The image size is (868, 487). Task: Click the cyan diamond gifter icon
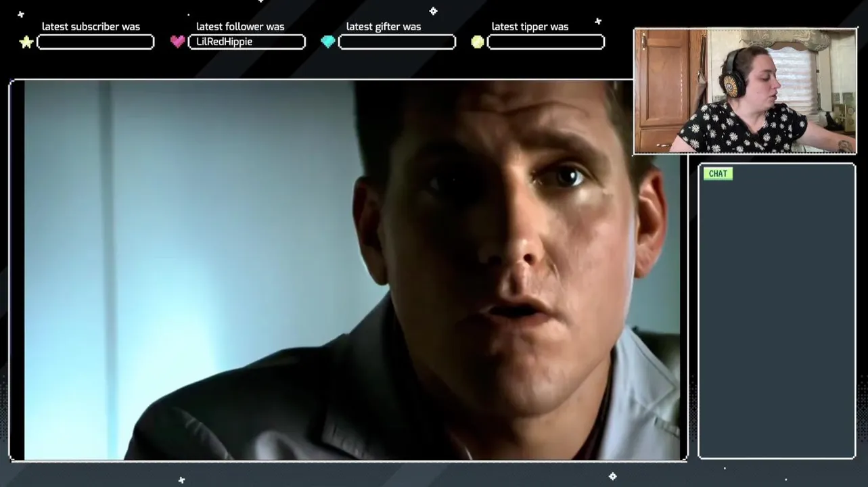coord(328,42)
